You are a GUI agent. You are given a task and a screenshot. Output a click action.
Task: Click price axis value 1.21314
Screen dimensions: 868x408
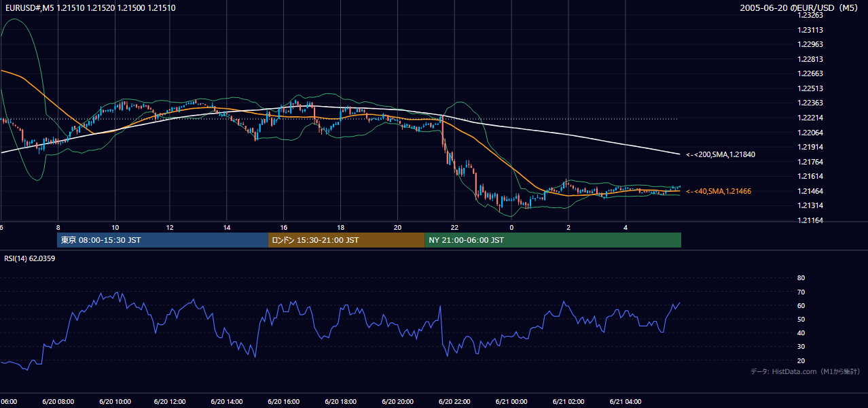pyautogui.click(x=810, y=205)
